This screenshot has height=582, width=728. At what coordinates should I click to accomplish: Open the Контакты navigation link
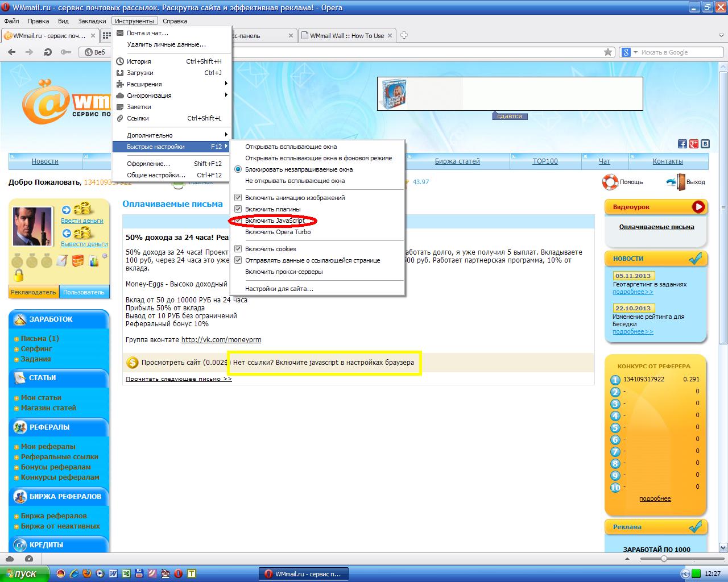point(668,161)
